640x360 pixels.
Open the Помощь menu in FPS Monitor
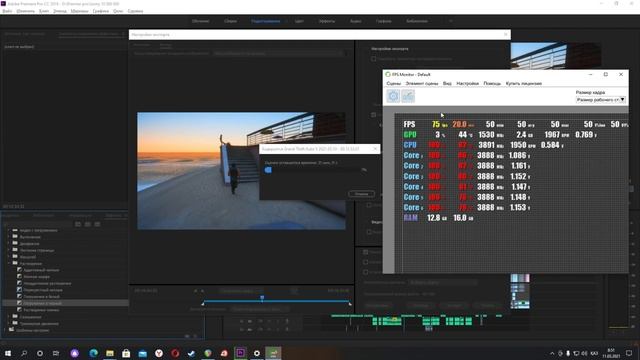click(492, 83)
